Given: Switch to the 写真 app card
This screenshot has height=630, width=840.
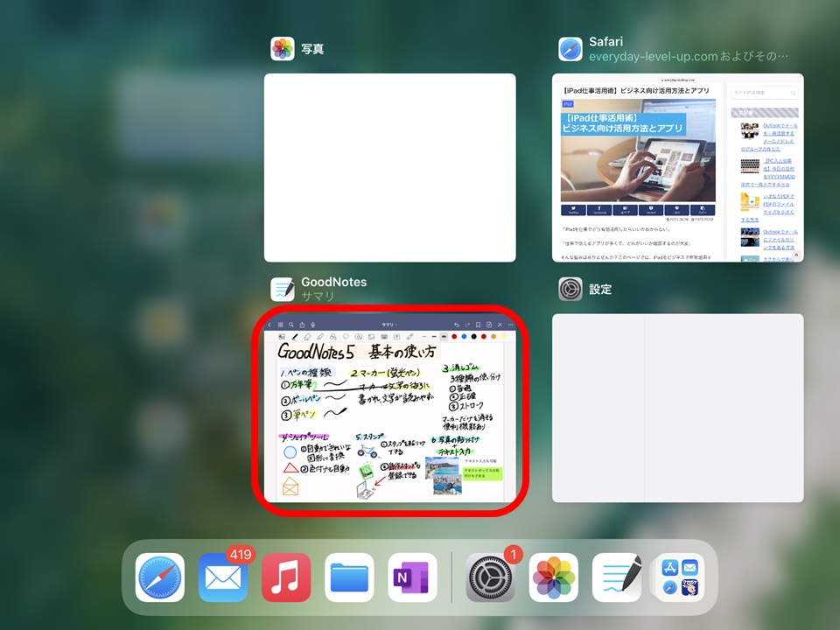Looking at the screenshot, I should tap(390, 168).
